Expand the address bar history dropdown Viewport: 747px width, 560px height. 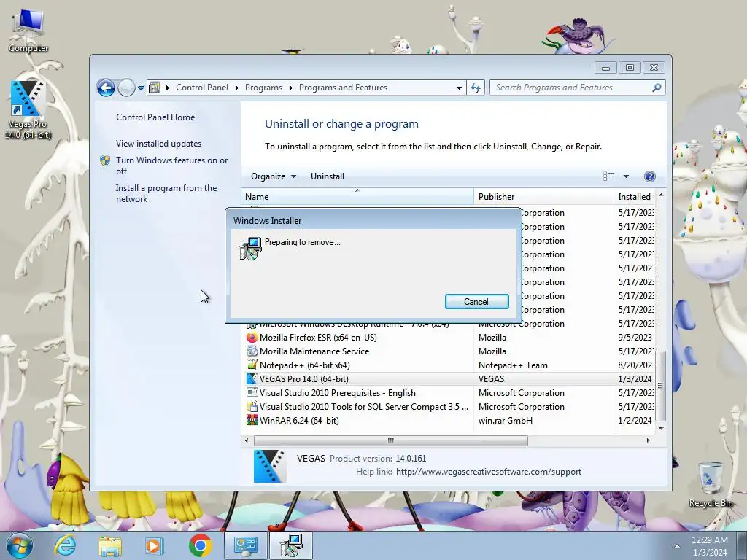(459, 88)
